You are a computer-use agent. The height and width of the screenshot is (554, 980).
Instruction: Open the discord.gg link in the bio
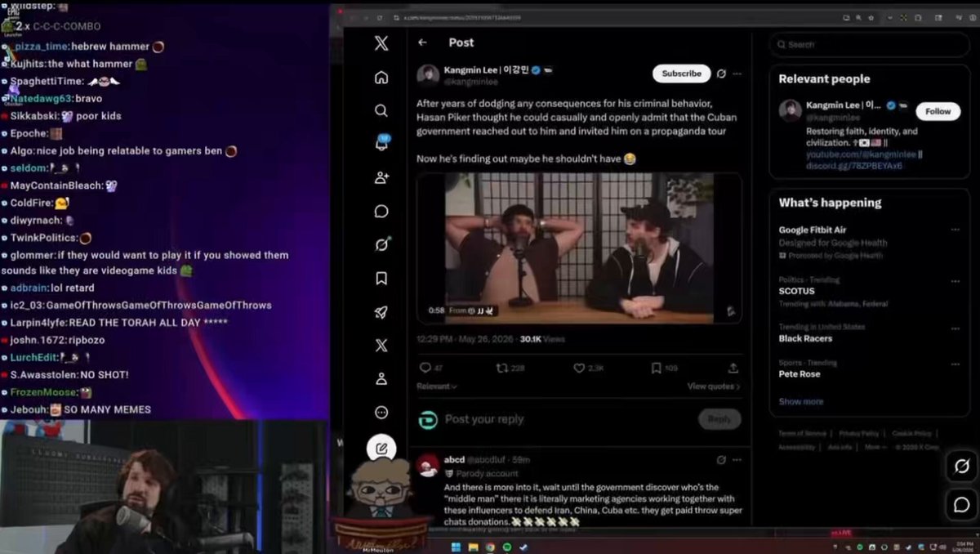click(x=854, y=165)
